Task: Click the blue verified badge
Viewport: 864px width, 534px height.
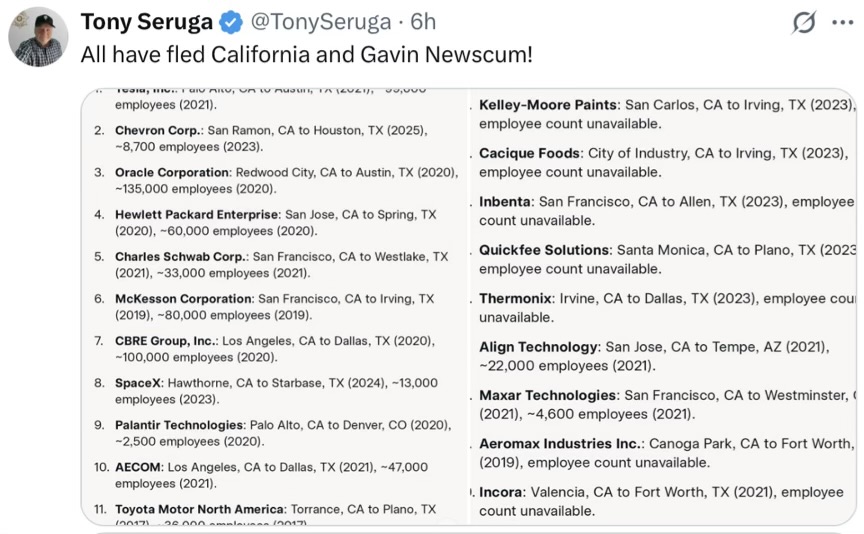Action: coord(231,22)
